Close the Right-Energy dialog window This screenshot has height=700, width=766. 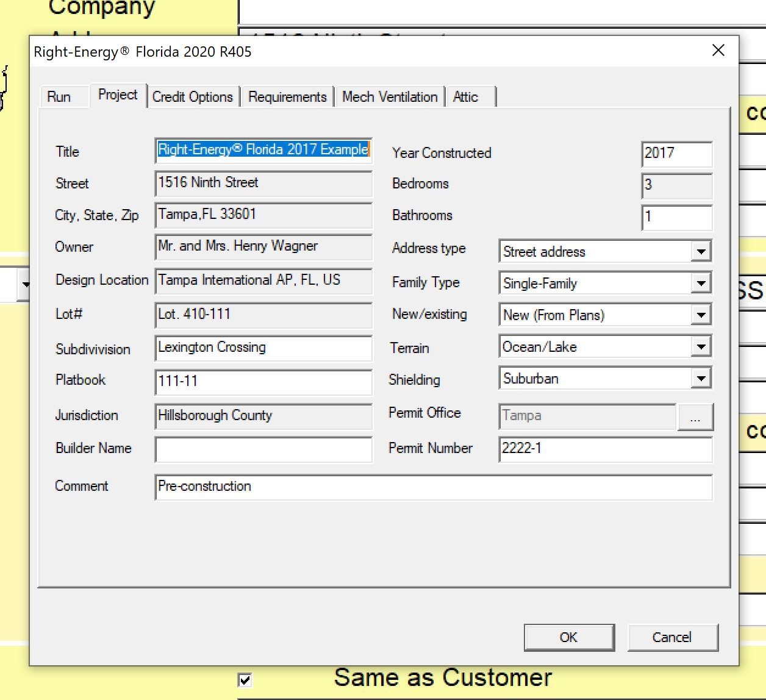[x=718, y=51]
